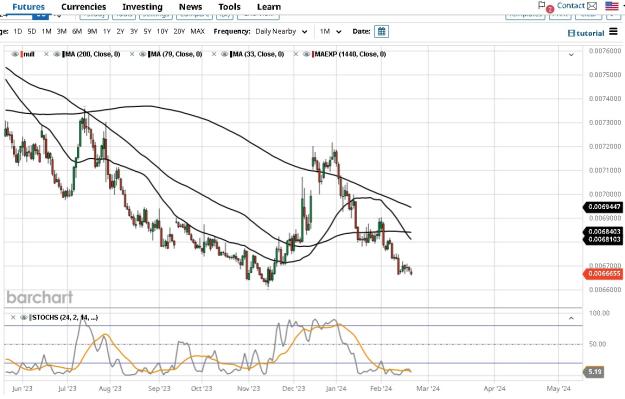This screenshot has height=399, width=625.
Task: Set chart range to 6M
Action: pyautogui.click(x=77, y=31)
